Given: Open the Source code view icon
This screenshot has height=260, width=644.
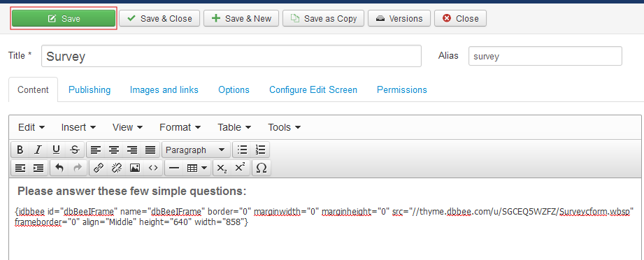Looking at the screenshot, I should pos(153,168).
